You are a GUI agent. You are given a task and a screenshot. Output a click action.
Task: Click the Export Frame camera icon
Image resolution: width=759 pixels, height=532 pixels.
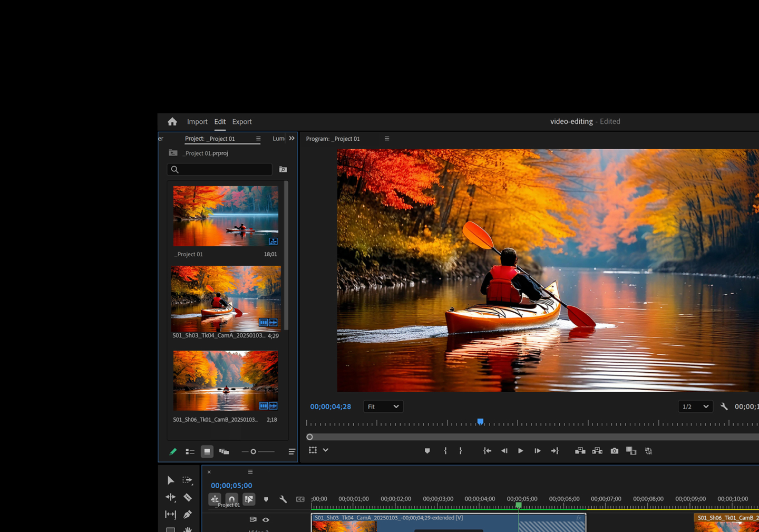[x=615, y=451]
